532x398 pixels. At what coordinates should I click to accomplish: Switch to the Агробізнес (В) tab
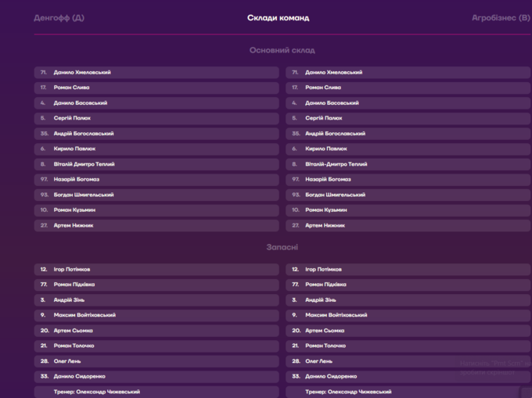tap(501, 18)
